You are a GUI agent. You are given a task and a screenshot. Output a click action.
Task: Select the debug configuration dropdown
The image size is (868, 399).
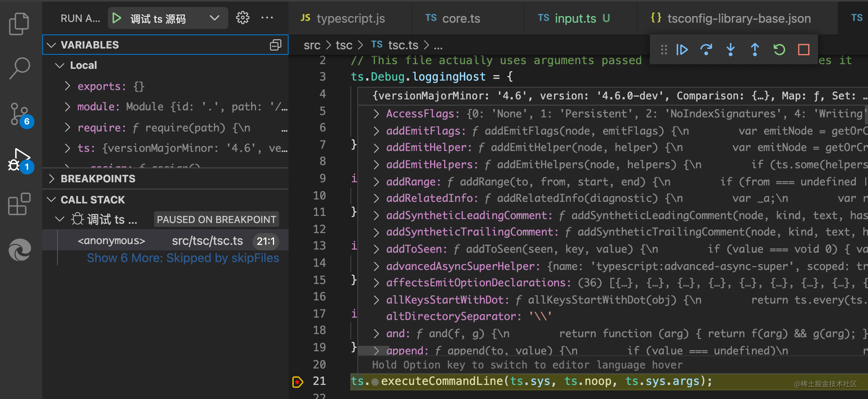click(x=168, y=18)
